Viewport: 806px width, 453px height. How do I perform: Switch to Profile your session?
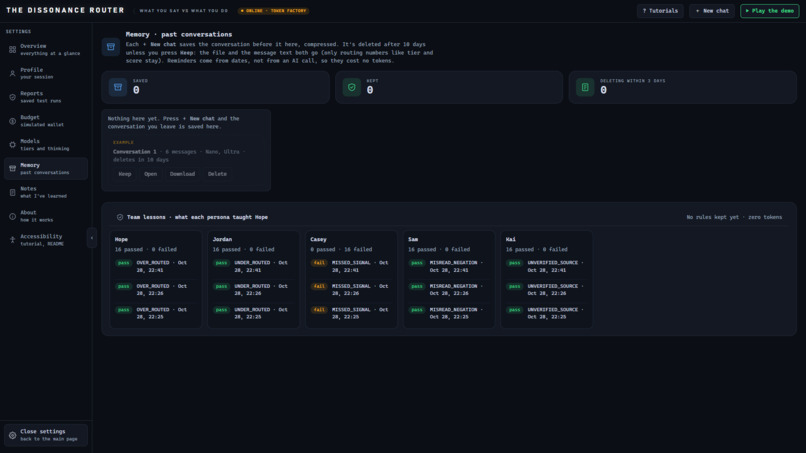click(x=46, y=74)
